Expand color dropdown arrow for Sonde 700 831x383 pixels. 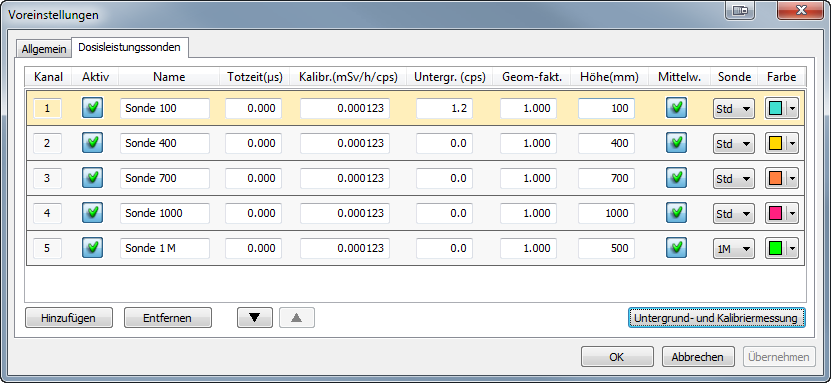click(793, 179)
